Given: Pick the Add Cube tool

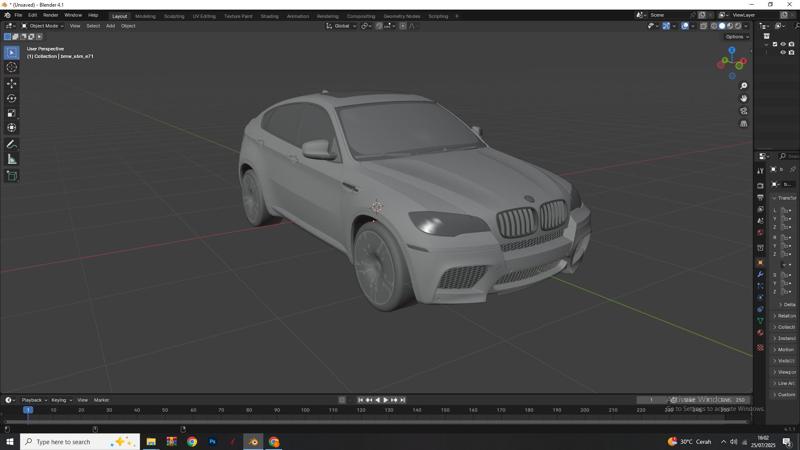Looking at the screenshot, I should tap(11, 176).
